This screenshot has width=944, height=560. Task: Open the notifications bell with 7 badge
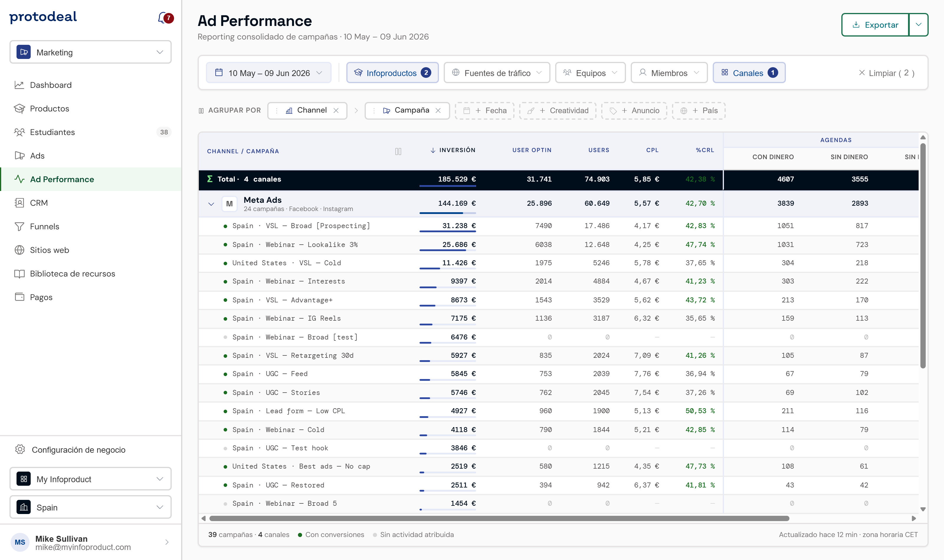[165, 18]
